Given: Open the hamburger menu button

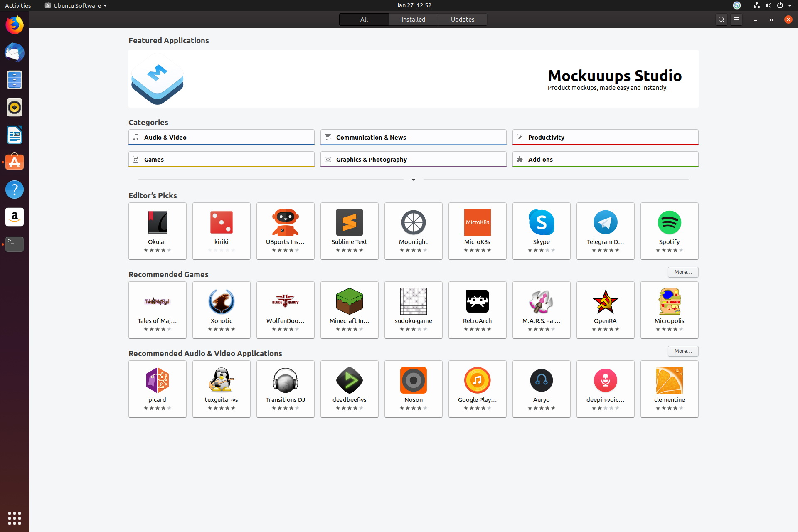Looking at the screenshot, I should [x=736, y=20].
